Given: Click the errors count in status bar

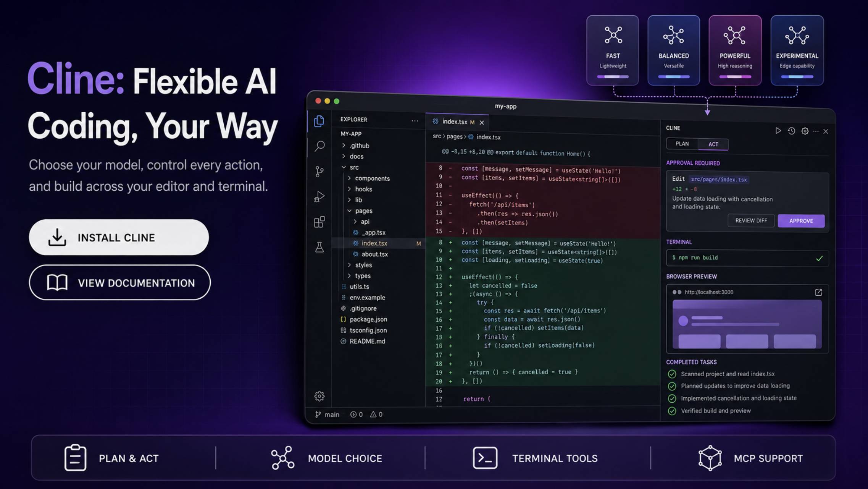Looking at the screenshot, I should pos(357,415).
